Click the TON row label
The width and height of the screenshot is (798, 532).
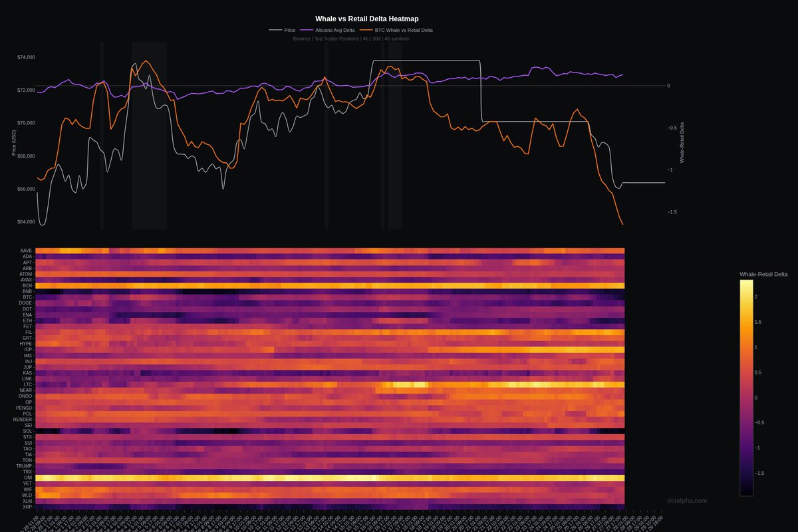(x=27, y=460)
